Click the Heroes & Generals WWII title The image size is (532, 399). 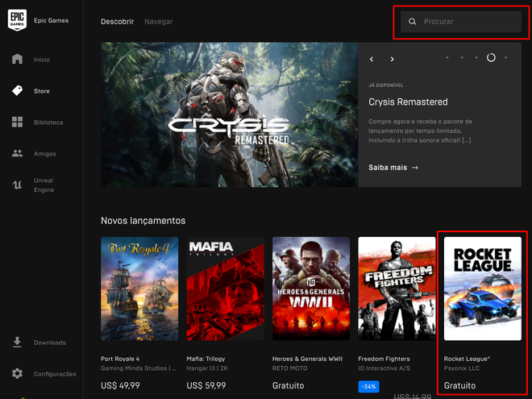[307, 359]
